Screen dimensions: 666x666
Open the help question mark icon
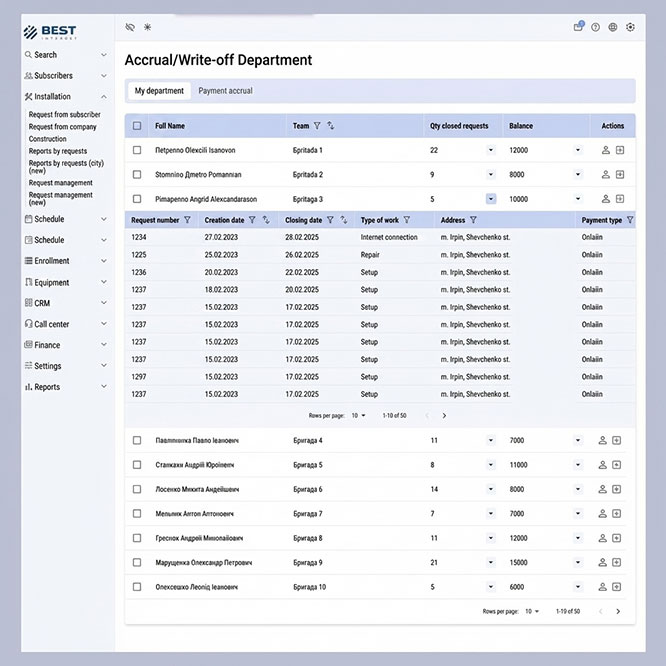pyautogui.click(x=595, y=27)
